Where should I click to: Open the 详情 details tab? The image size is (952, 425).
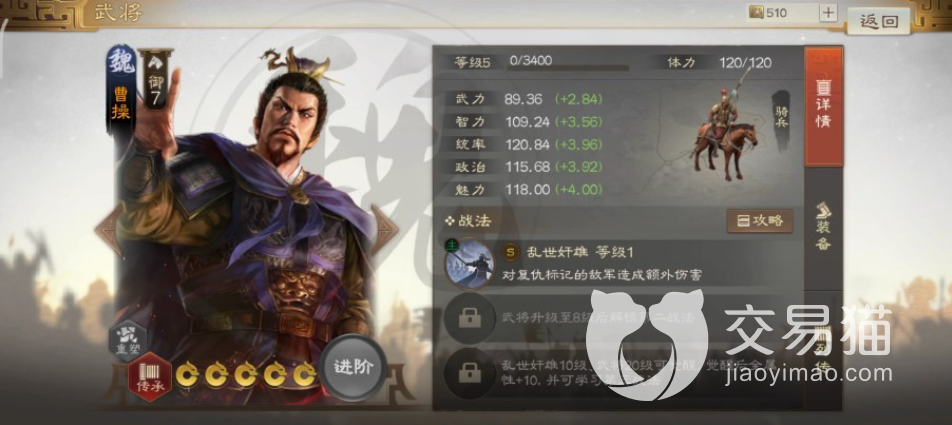click(823, 107)
